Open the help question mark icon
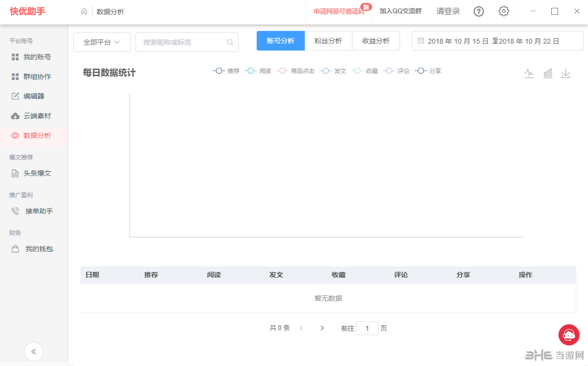Screen dimensions: 588x366 click(x=479, y=11)
